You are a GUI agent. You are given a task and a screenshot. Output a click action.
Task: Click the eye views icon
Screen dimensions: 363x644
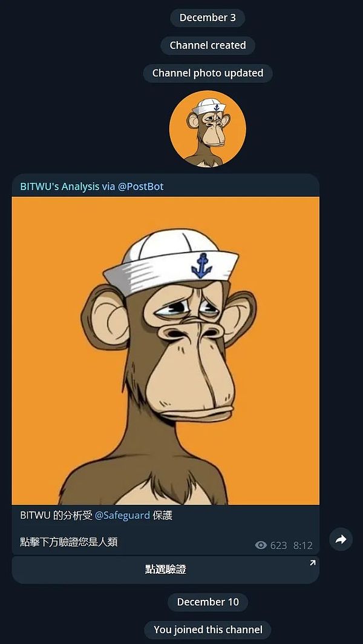coord(261,545)
